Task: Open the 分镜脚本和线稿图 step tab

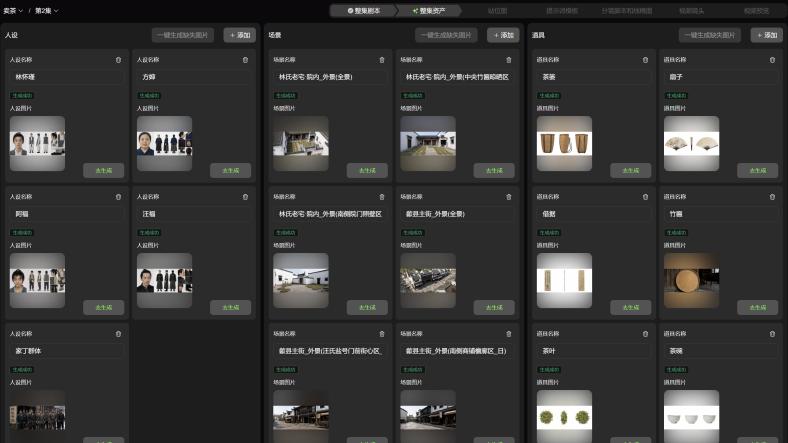Action: click(x=627, y=11)
